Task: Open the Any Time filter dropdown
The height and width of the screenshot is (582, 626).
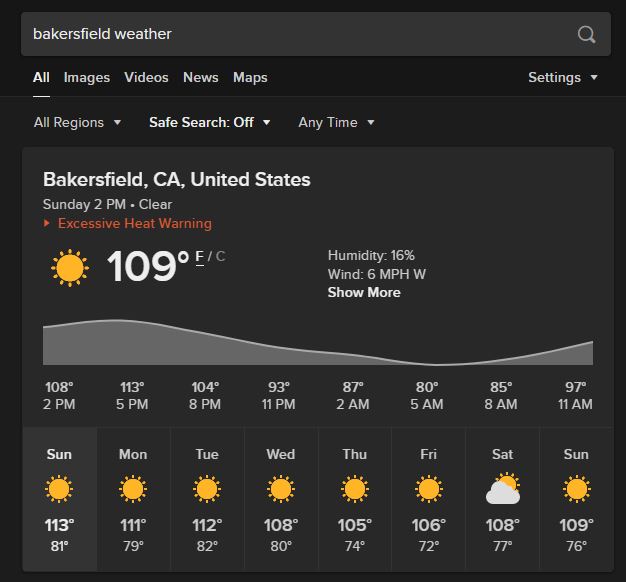Action: point(336,122)
